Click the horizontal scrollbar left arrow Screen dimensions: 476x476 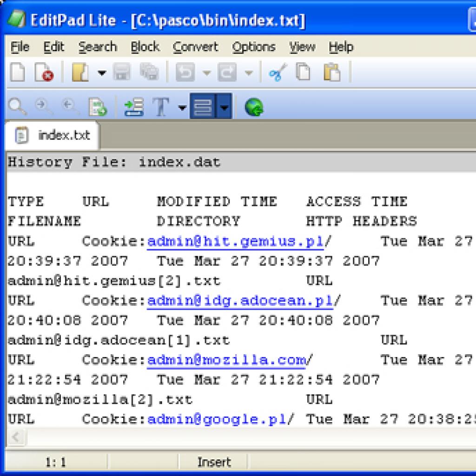[x=16, y=437]
